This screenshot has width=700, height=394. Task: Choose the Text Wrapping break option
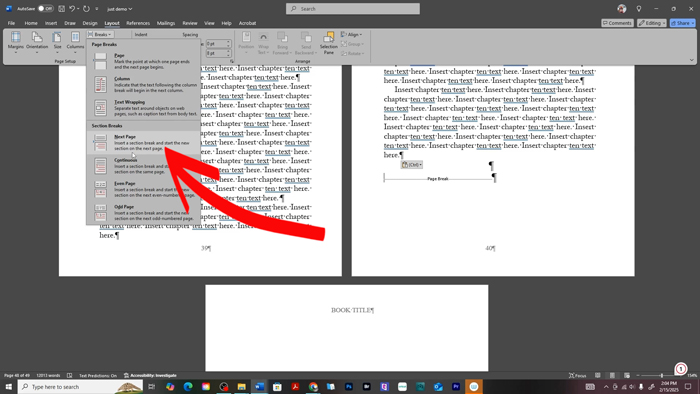(x=143, y=108)
